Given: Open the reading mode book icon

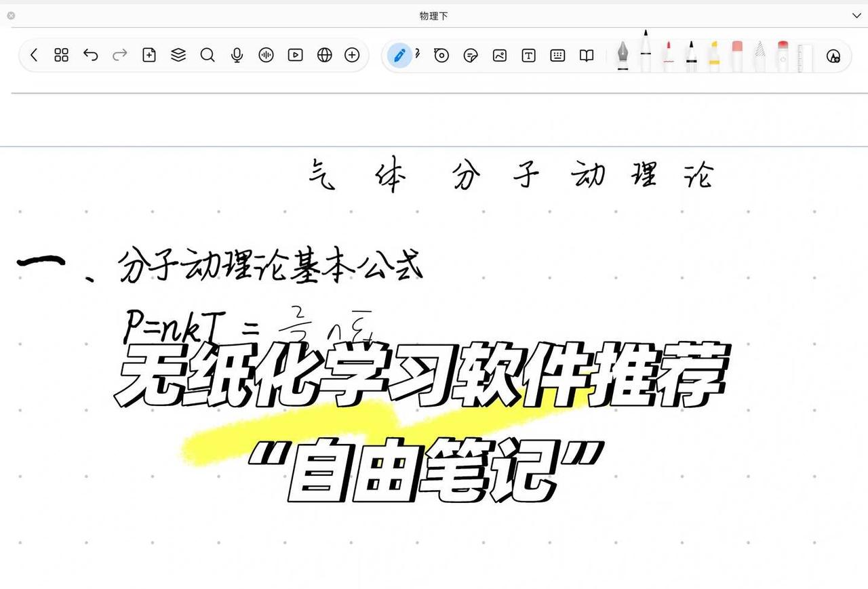Looking at the screenshot, I should (587, 56).
